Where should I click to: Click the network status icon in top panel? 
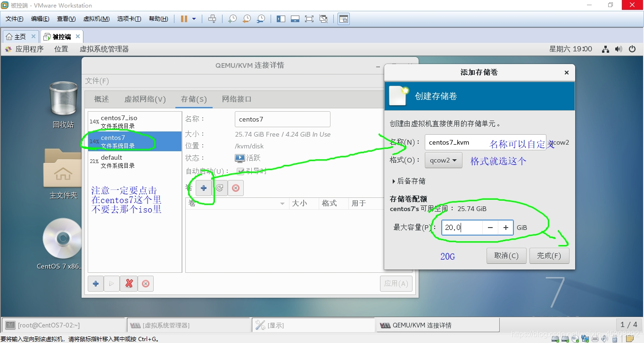606,49
